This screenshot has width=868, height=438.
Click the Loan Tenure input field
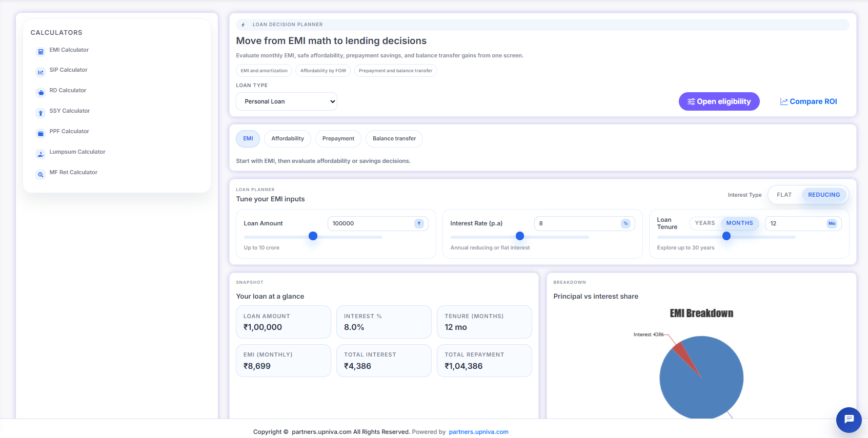(x=803, y=223)
